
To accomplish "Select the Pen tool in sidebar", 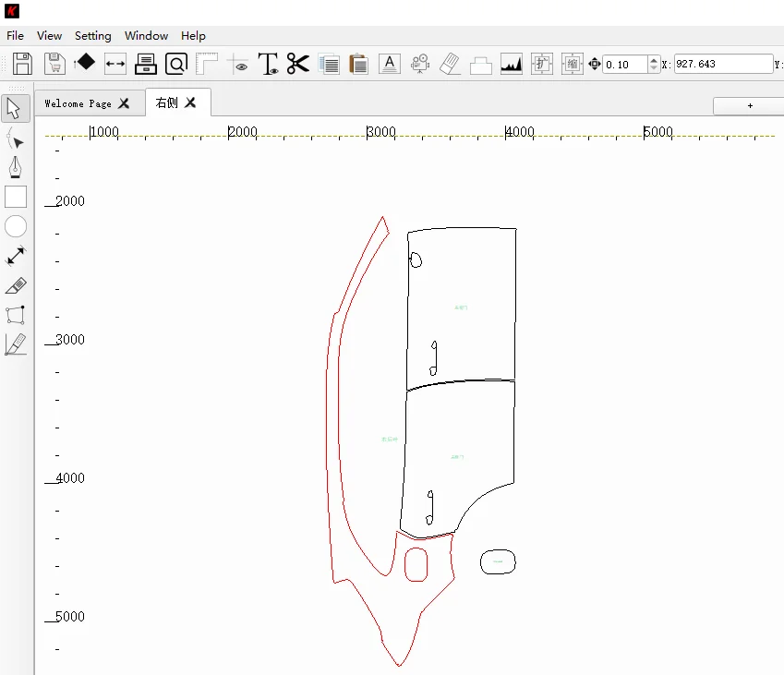I will pos(16,167).
